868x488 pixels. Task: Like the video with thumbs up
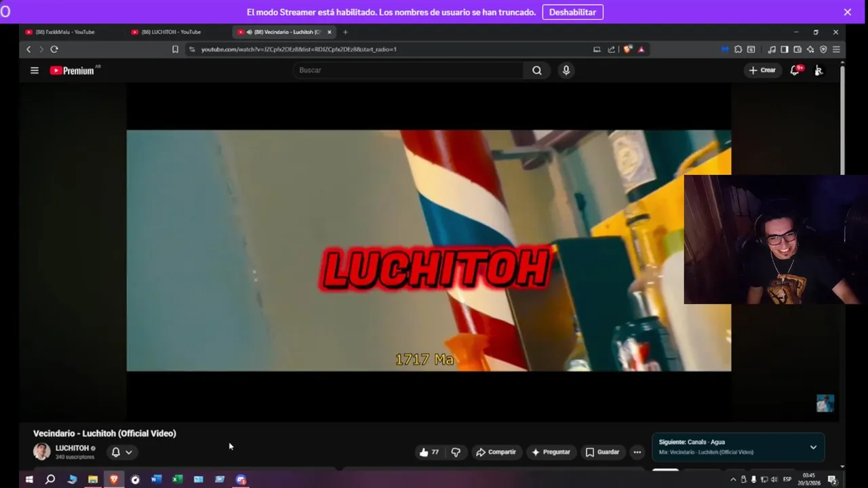tap(429, 452)
